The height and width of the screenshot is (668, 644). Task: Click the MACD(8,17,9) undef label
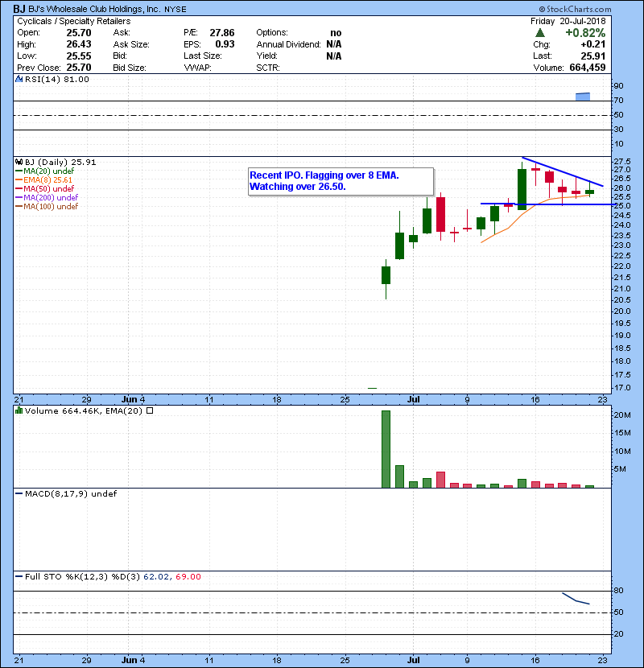pos(71,494)
